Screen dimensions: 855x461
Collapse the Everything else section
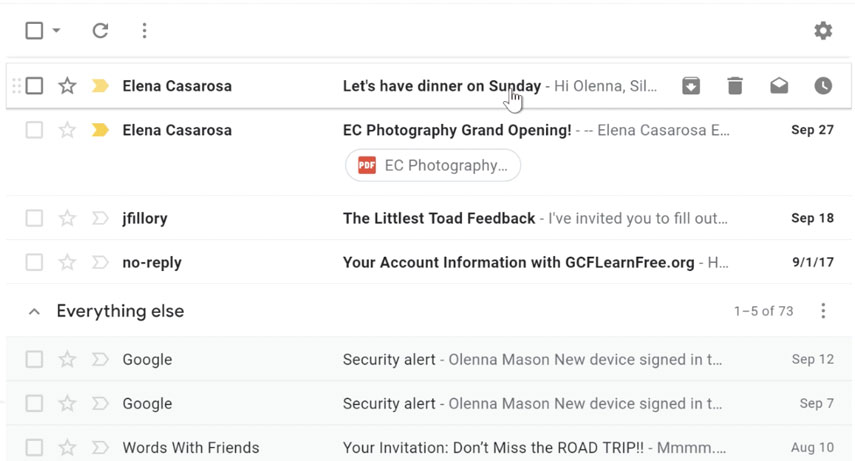(x=34, y=312)
